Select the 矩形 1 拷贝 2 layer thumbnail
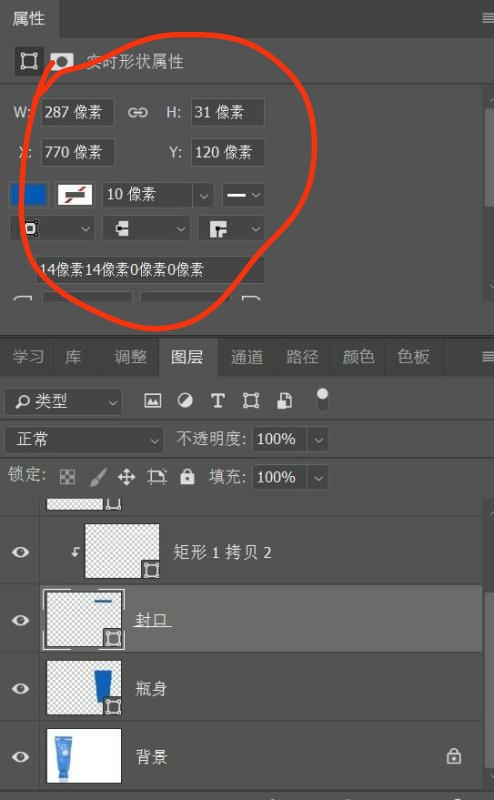Screen dimensions: 494x800 pyautogui.click(x=122, y=551)
